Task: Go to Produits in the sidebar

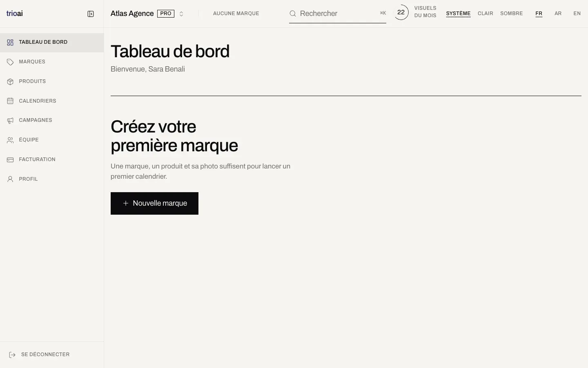Action: coord(52,82)
